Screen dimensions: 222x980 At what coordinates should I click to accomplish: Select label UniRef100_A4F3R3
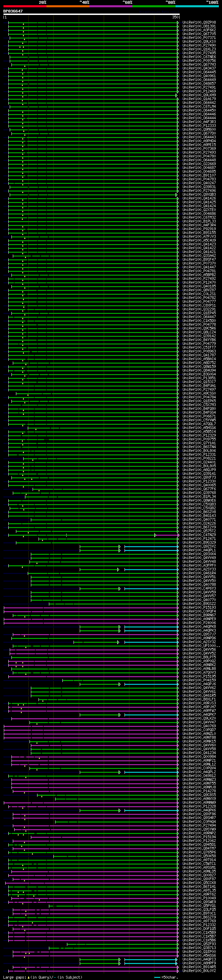[x=199, y=122]
